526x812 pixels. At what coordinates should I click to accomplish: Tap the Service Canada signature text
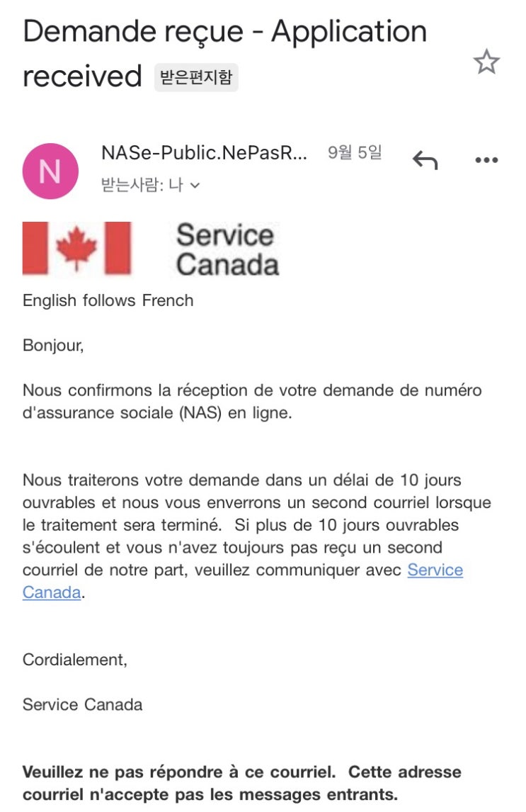[82, 704]
